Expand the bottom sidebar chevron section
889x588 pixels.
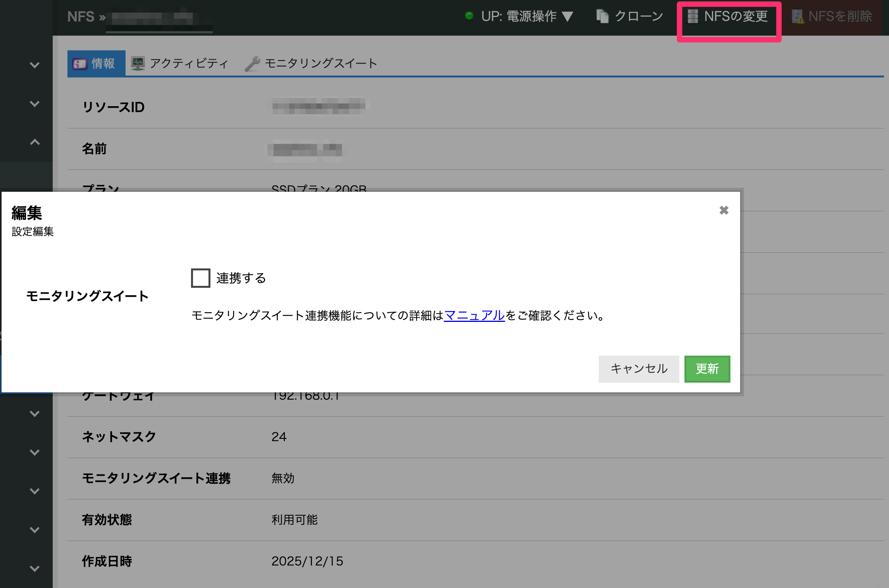tap(35, 569)
